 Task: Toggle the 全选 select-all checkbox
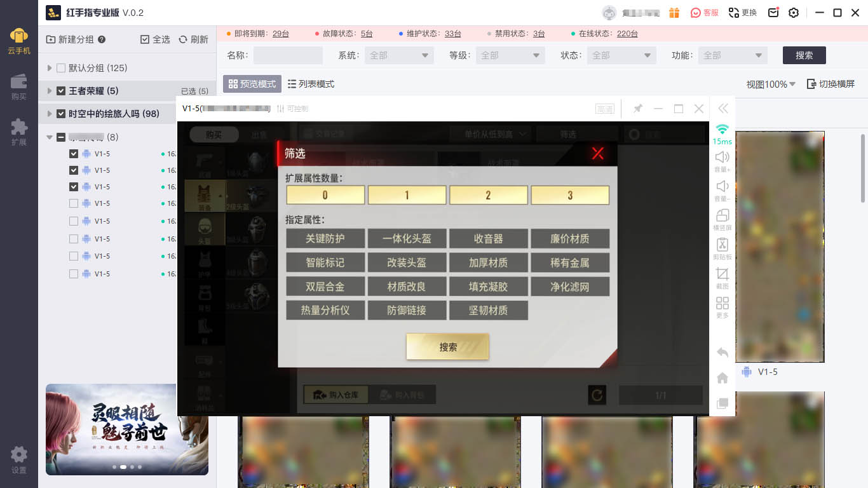tap(145, 39)
